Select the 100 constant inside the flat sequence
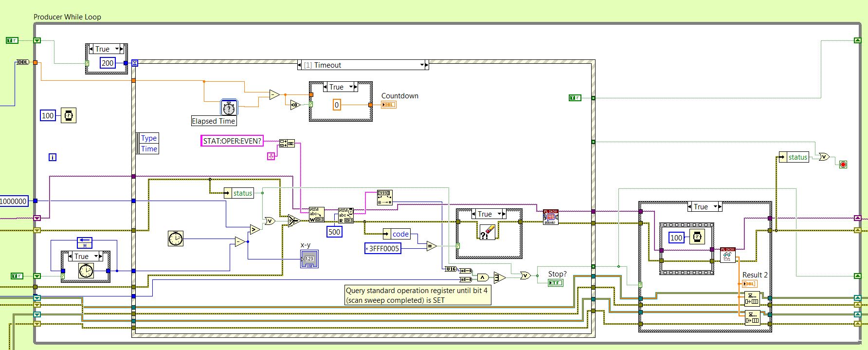The width and height of the screenshot is (868, 350). (676, 238)
